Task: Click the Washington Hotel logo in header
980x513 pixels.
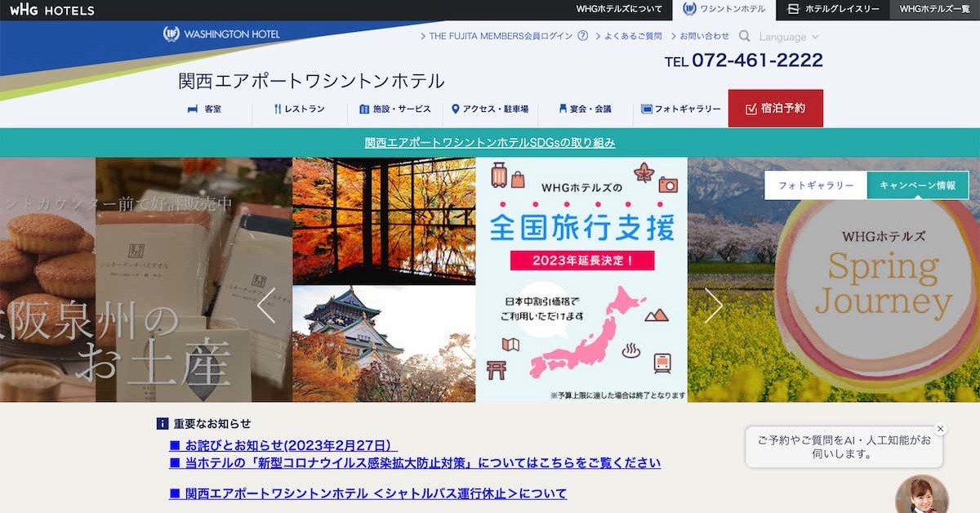Action: coord(221,34)
